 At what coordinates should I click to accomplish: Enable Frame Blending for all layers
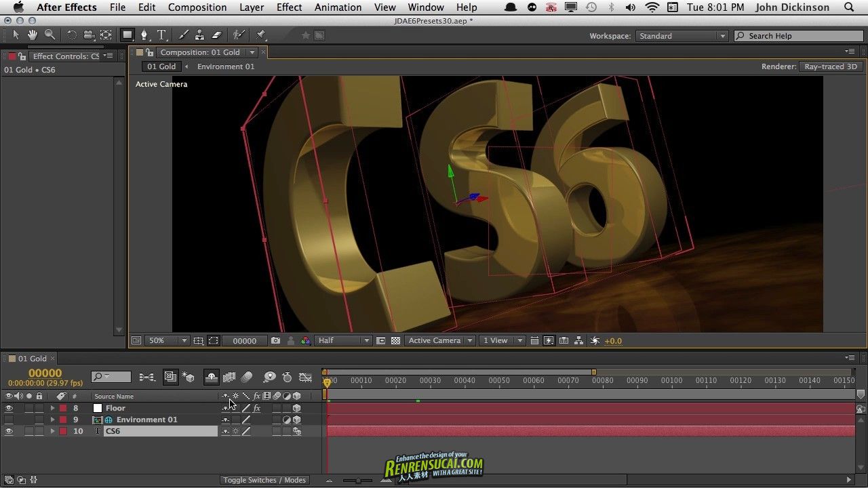(x=229, y=377)
